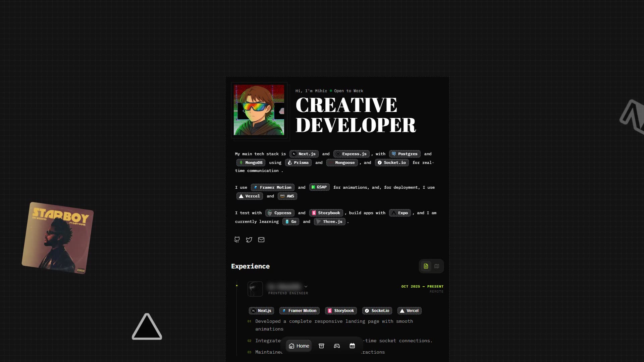Image resolution: width=644 pixels, height=362 pixels.
Task: Open the calendar icon in bottom nav
Action: (352, 346)
